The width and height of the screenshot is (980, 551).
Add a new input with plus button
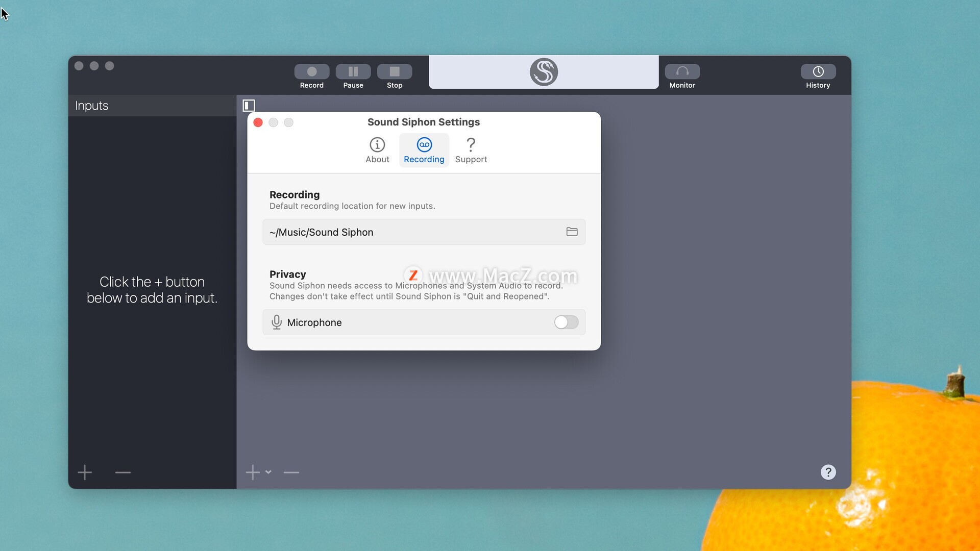click(x=85, y=472)
